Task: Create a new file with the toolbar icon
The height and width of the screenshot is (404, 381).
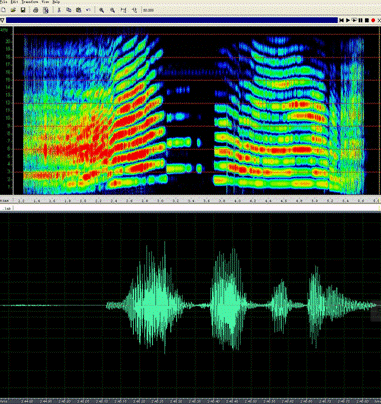Action: (x=4, y=10)
